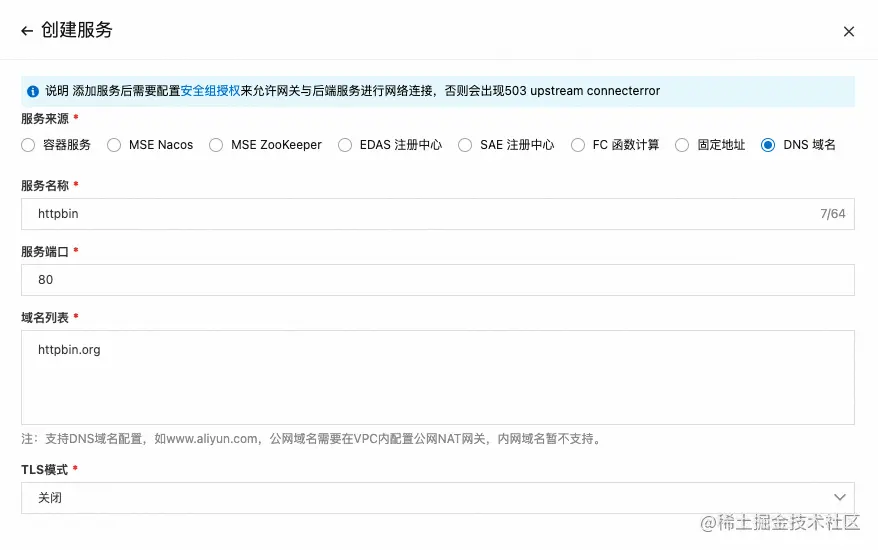This screenshot has width=878, height=550.
Task: Click the note text mentioning www.aliyun.com
Action: [x=312, y=439]
